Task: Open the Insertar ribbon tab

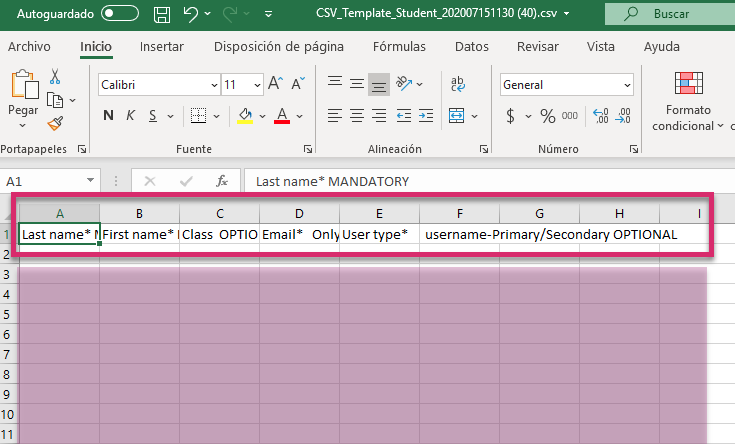Action: coord(162,46)
